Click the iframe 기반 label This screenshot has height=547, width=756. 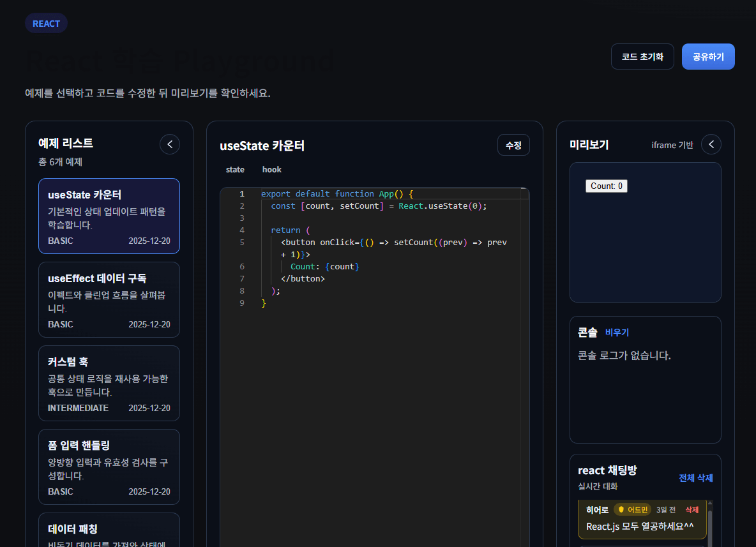pyautogui.click(x=672, y=145)
